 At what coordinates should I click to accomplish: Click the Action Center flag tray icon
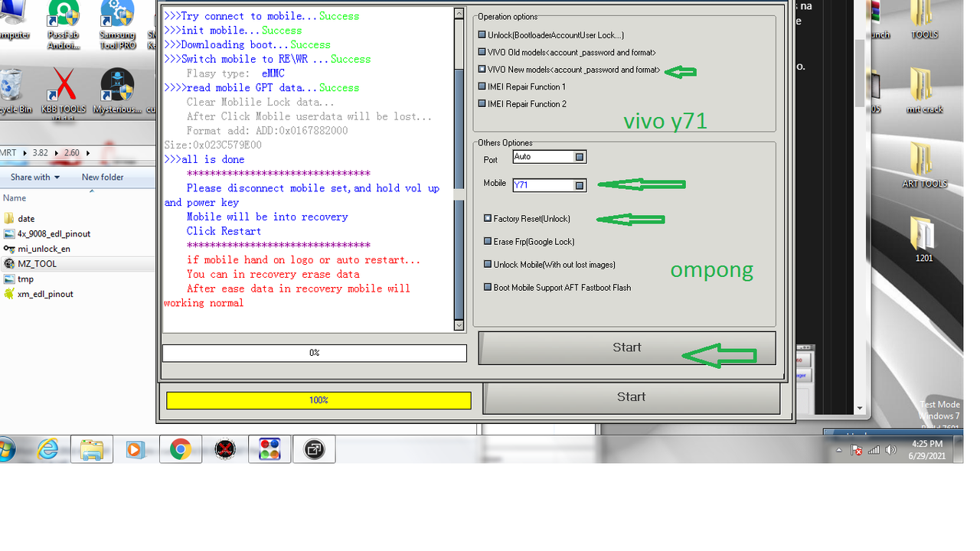857,450
